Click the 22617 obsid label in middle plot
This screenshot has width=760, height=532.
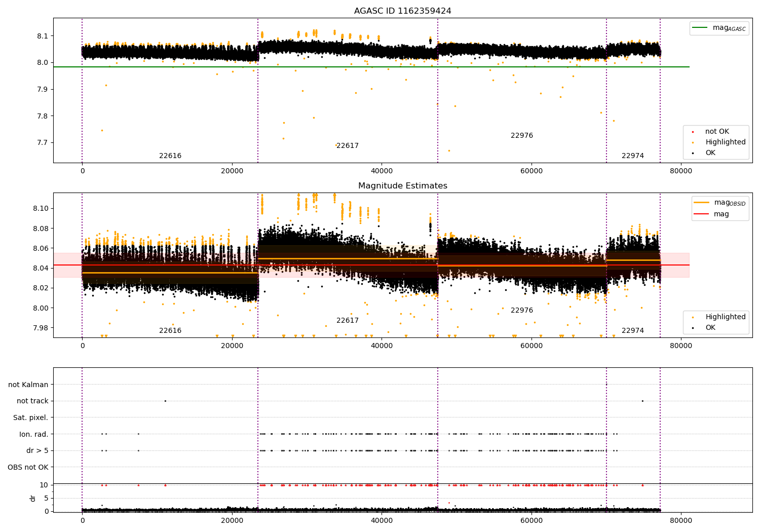348,321
